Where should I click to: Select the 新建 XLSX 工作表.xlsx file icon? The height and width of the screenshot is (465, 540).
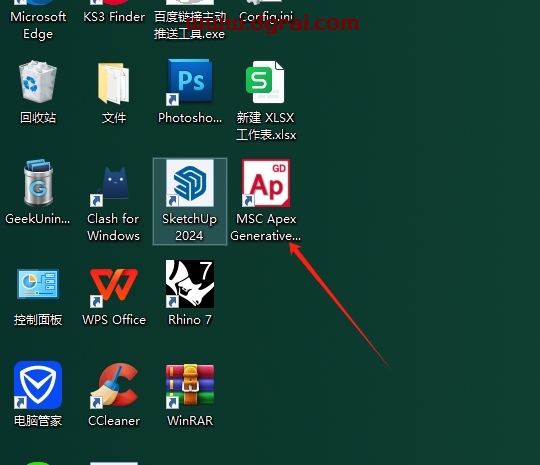pyautogui.click(x=265, y=82)
